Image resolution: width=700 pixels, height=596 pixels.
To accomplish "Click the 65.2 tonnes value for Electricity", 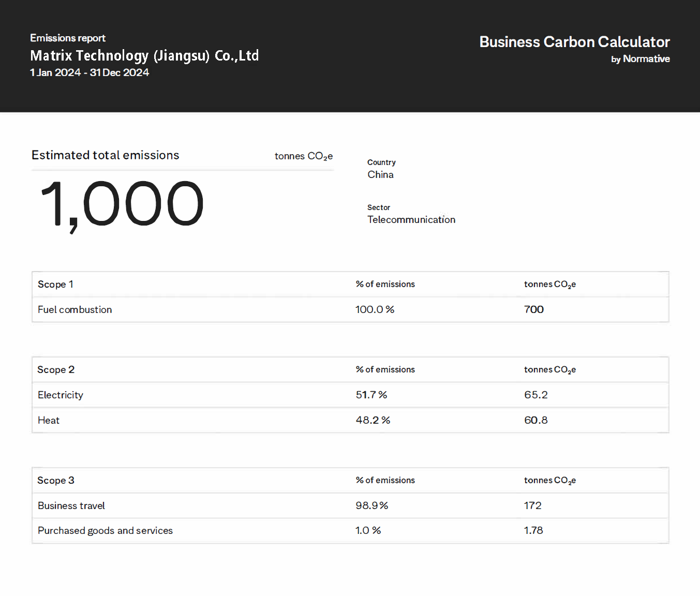I will click(535, 395).
